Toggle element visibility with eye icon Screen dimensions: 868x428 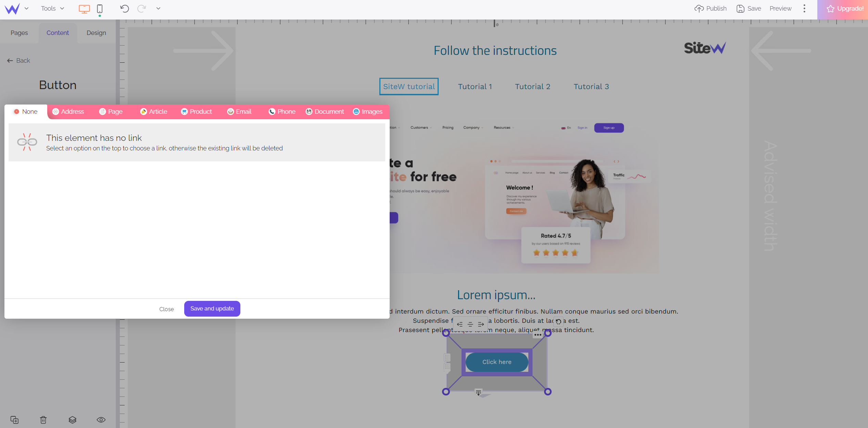point(101,420)
